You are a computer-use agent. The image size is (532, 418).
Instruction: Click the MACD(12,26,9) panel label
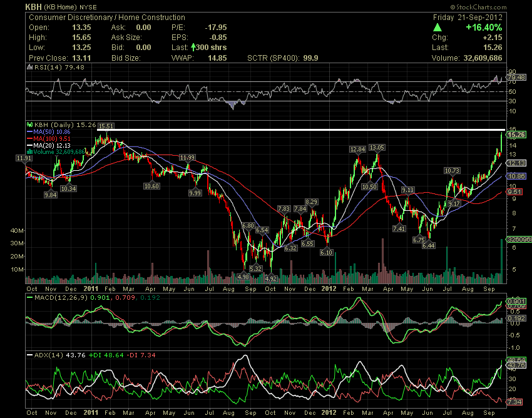click(61, 298)
